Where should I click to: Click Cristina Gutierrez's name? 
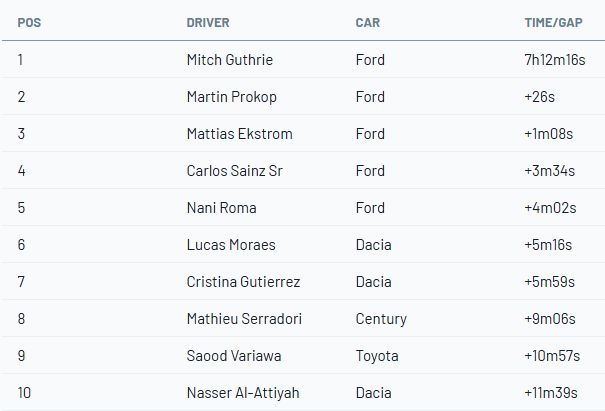click(243, 282)
